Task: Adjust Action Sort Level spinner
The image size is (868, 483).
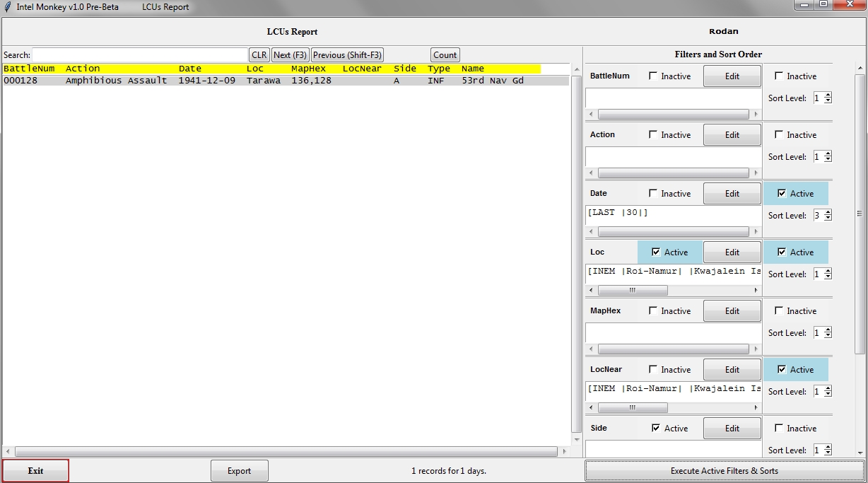Action: (822, 157)
